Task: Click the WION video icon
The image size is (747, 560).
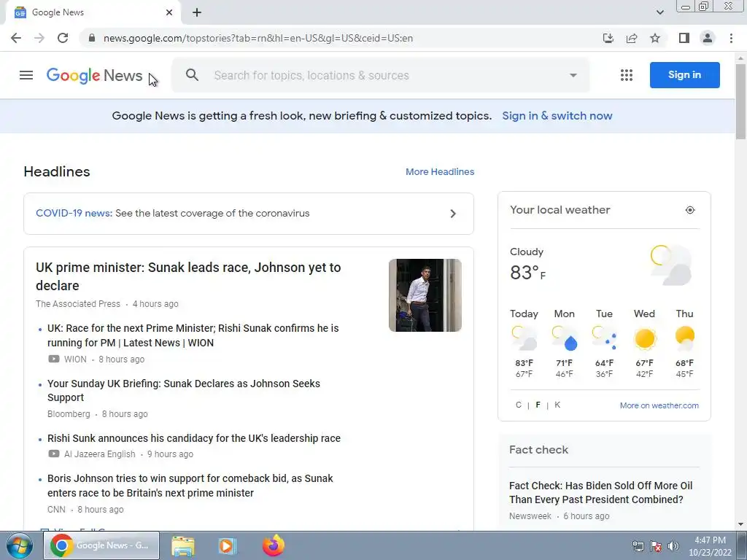Action: point(54,359)
